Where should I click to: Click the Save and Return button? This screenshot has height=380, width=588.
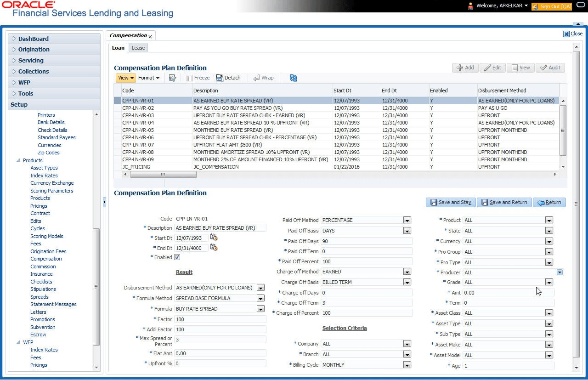[504, 202]
